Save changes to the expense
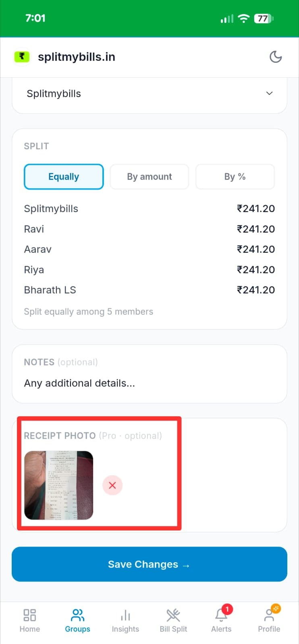The image size is (299, 644). coord(149,564)
